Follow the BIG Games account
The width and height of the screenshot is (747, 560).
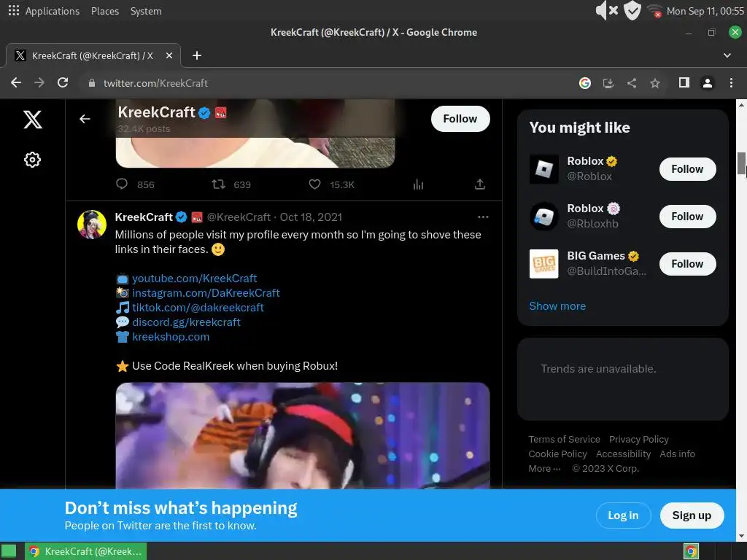687,264
